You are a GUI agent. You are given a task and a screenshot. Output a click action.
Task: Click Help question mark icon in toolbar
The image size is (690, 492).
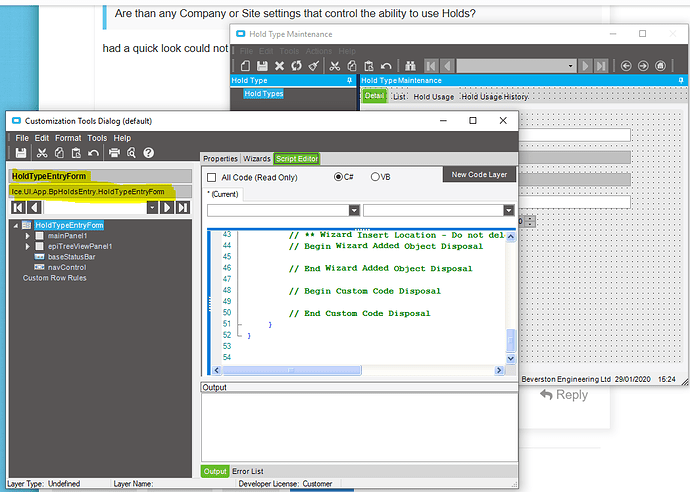pos(149,153)
